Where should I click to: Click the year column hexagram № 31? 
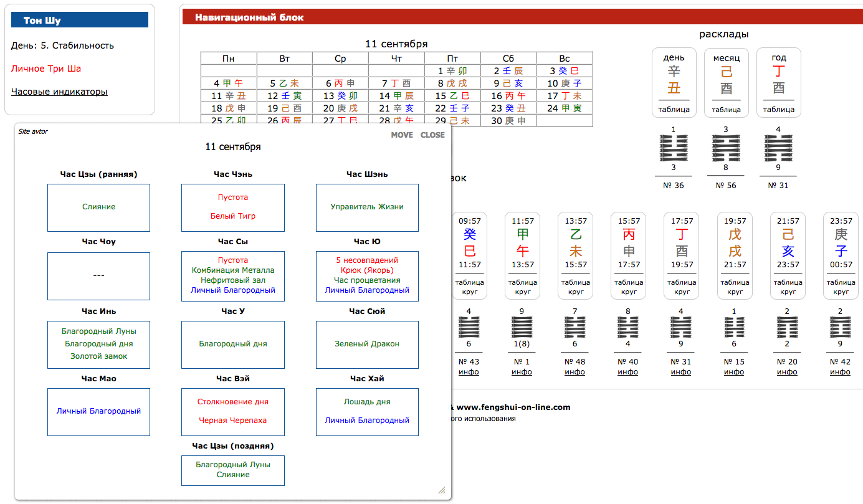pos(778,148)
